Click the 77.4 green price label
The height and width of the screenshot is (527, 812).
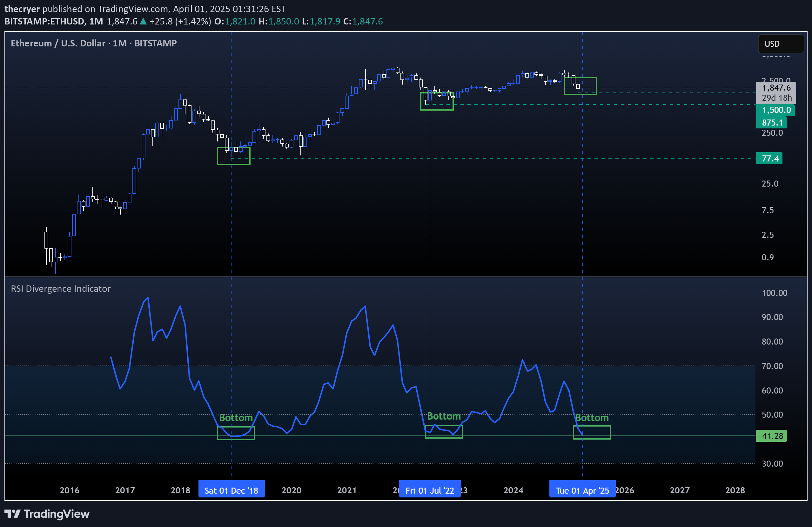pos(770,159)
